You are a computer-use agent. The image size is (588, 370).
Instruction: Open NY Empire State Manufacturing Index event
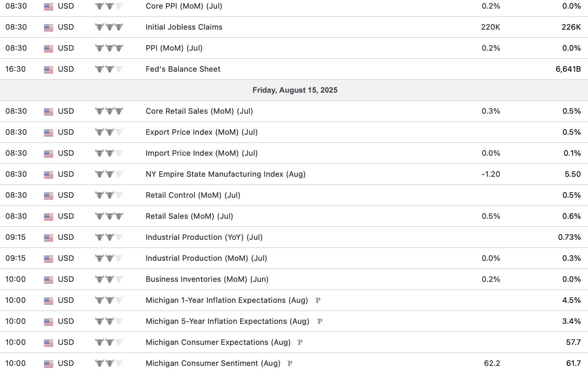pos(225,174)
